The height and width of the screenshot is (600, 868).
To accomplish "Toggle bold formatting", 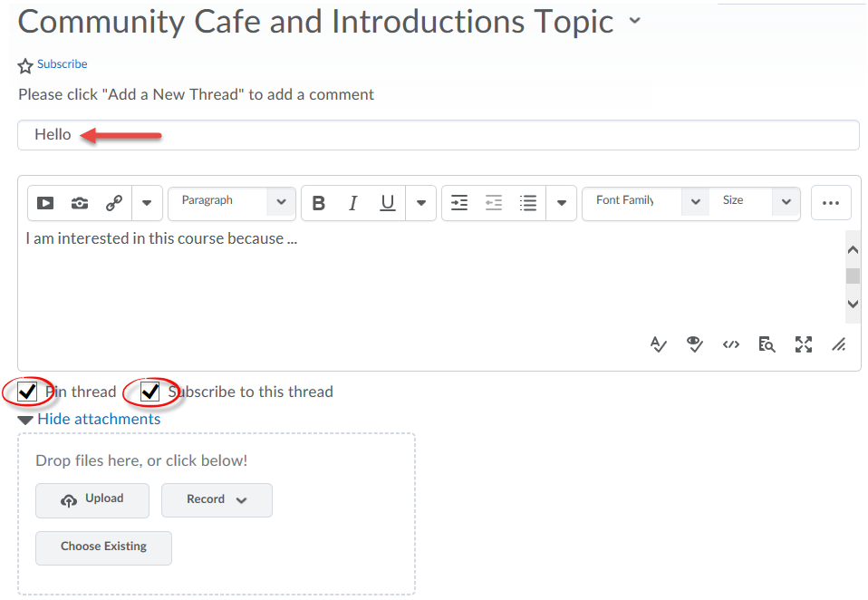I will (318, 203).
